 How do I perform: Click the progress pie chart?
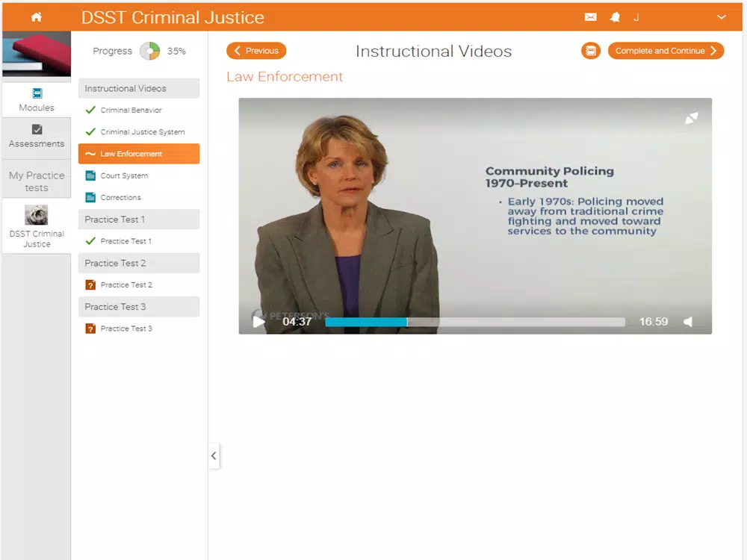click(149, 51)
